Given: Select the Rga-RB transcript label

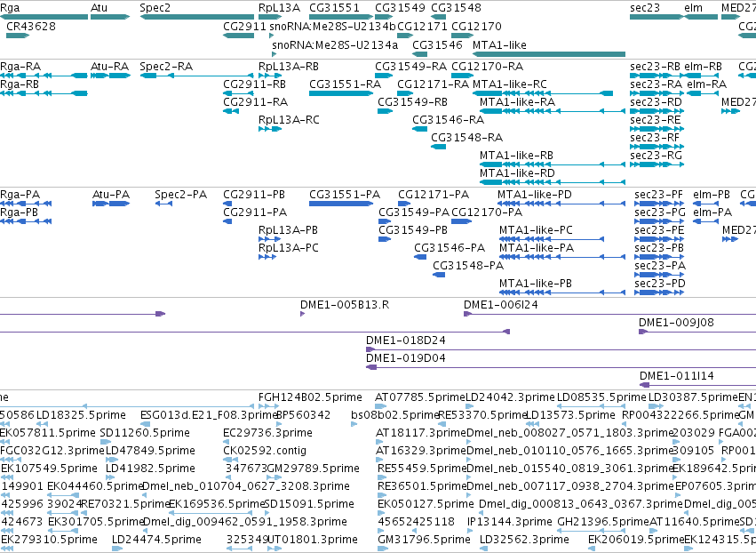Looking at the screenshot, I should tap(20, 84).
